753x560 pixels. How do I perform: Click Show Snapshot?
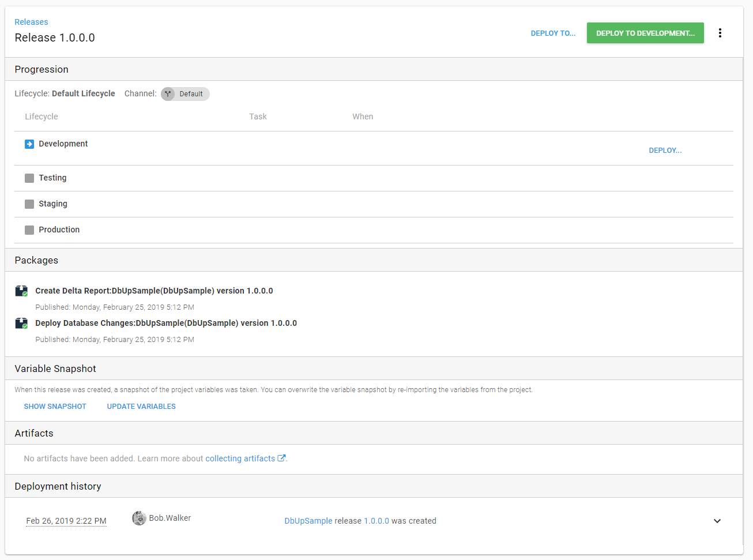(55, 407)
